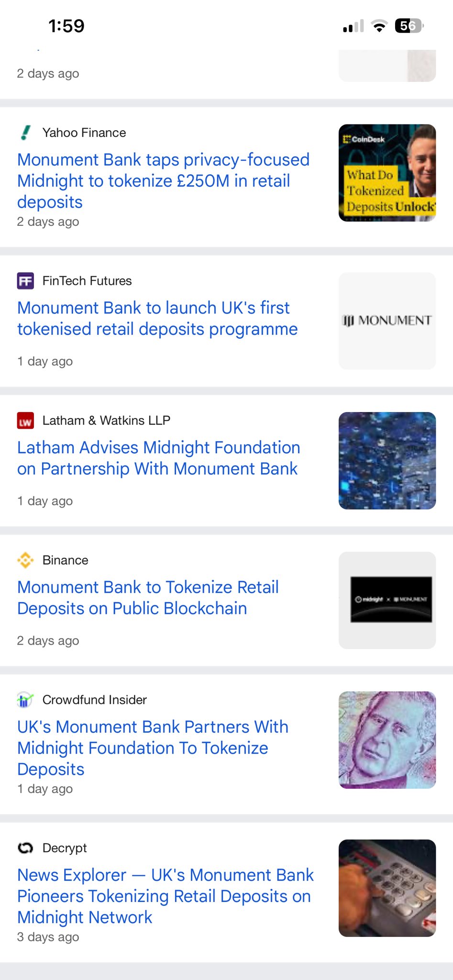Tap the banknote portrait thumbnail

pos(387,740)
